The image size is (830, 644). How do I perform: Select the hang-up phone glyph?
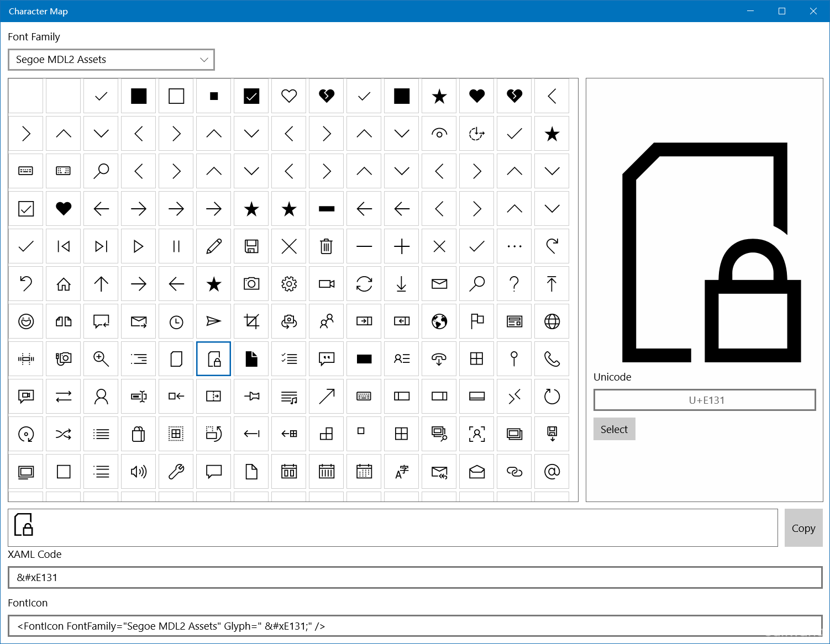coord(439,359)
